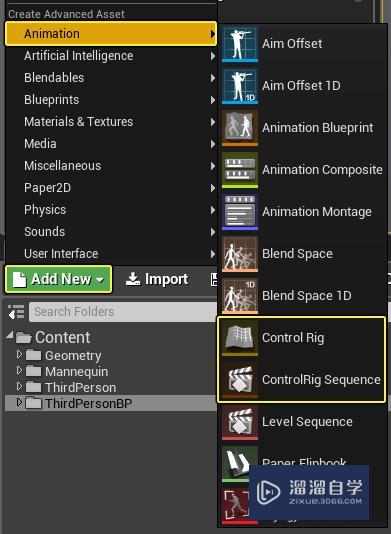
Task: Open the Paper2D submenu
Action: pos(111,188)
